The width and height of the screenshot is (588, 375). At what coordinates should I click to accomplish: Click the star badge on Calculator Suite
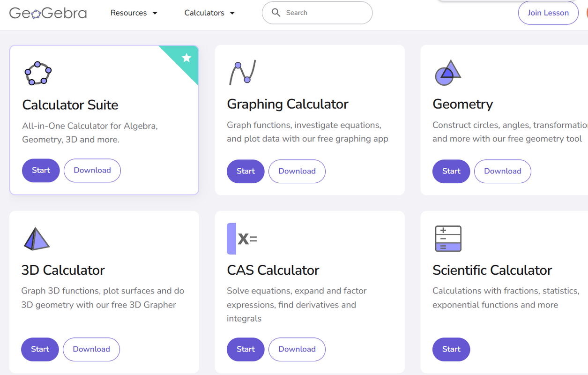pyautogui.click(x=186, y=58)
